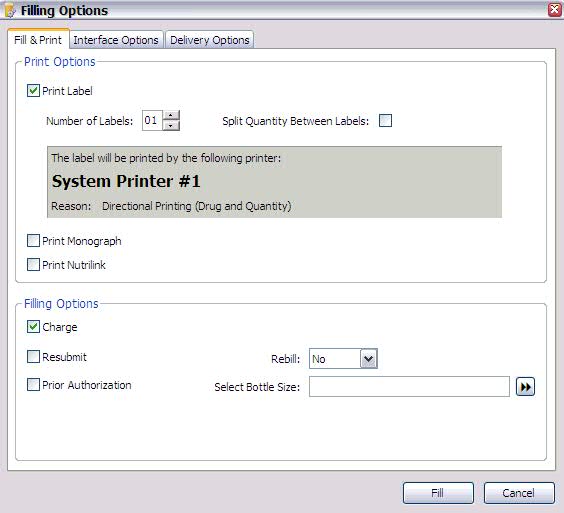Decrease Number of Labels with down arrow
This screenshot has height=513, width=564.
point(171,126)
